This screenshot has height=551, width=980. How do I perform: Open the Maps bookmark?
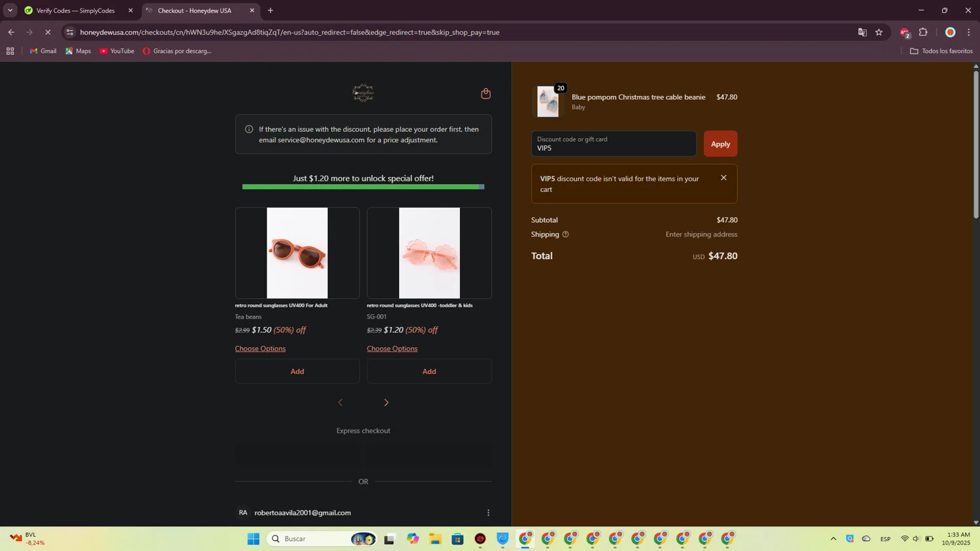click(78, 51)
